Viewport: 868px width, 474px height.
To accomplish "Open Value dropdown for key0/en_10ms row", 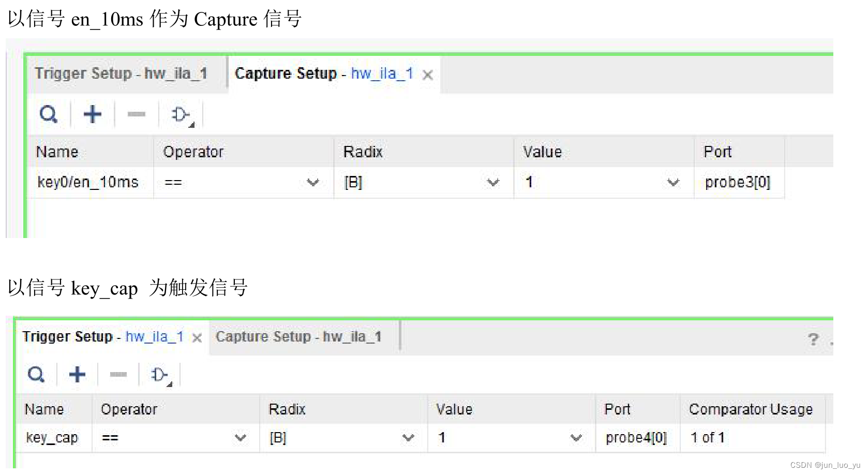I will (x=672, y=182).
